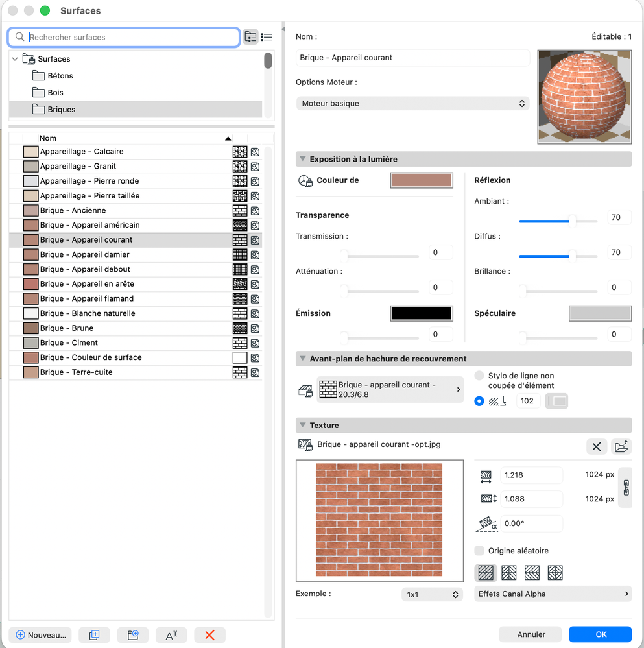Click the duplicate surface icon button
The height and width of the screenshot is (648, 644).
(x=94, y=635)
